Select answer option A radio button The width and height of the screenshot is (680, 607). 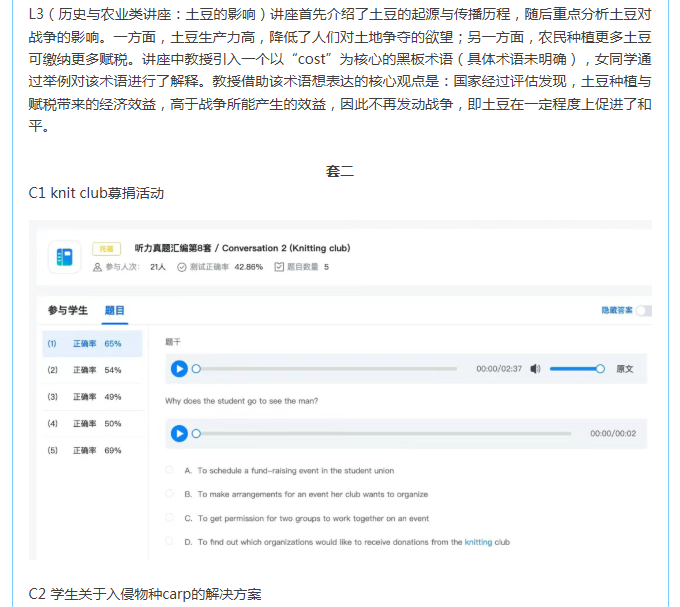(169, 470)
